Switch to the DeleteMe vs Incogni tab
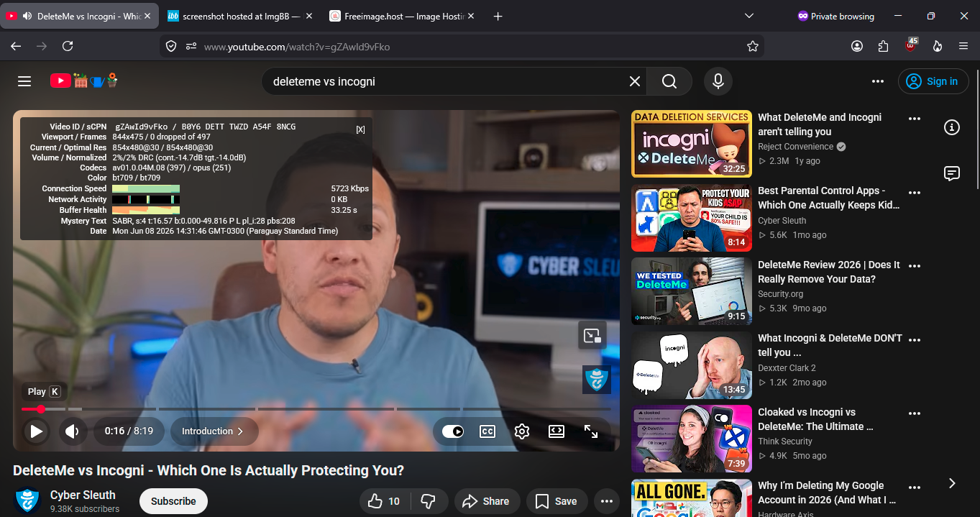Screen dimensions: 980x517 [x=79, y=16]
